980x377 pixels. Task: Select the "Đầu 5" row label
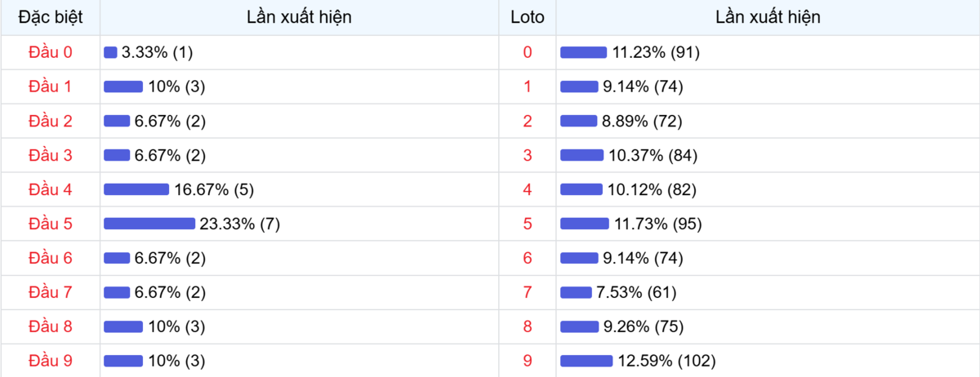pos(51,224)
